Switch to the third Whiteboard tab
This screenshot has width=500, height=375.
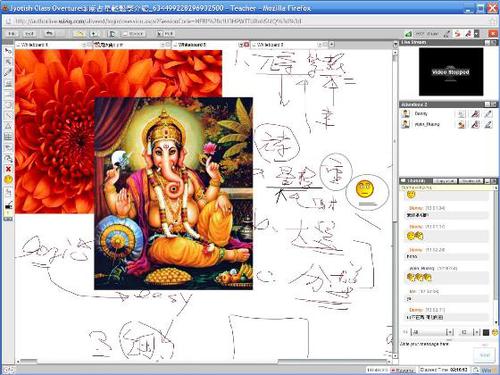tap(192, 44)
